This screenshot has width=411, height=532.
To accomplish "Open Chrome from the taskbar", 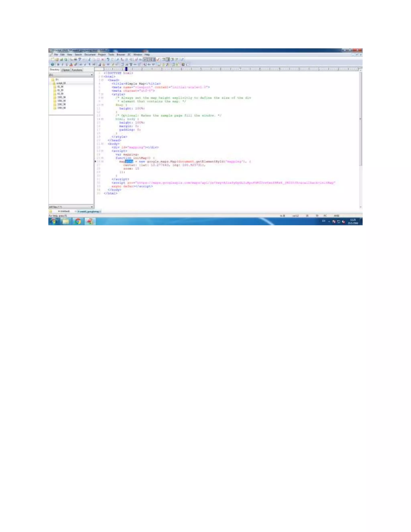I will pyautogui.click(x=78, y=221).
